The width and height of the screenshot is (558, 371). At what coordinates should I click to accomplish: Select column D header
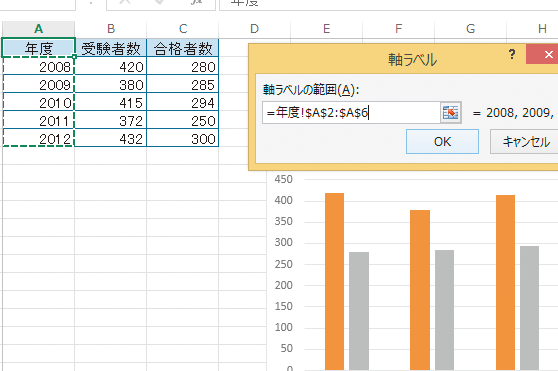254,29
